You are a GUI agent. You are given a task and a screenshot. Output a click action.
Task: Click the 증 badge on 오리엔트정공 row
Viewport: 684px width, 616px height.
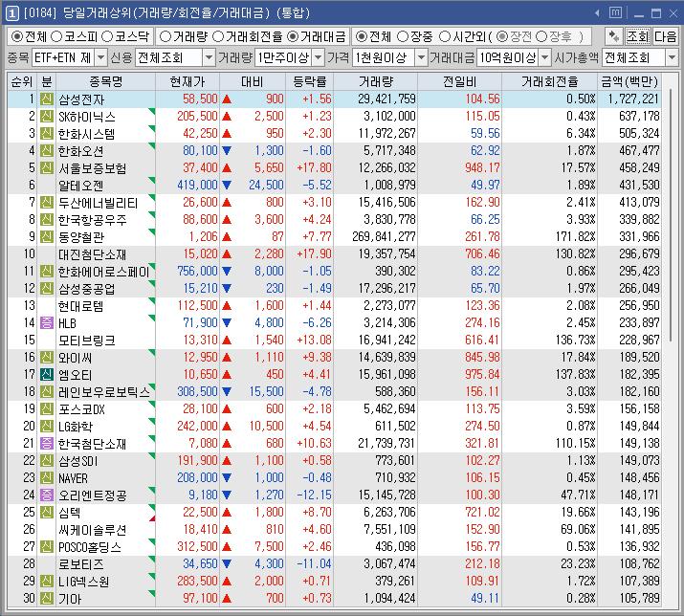(x=47, y=495)
